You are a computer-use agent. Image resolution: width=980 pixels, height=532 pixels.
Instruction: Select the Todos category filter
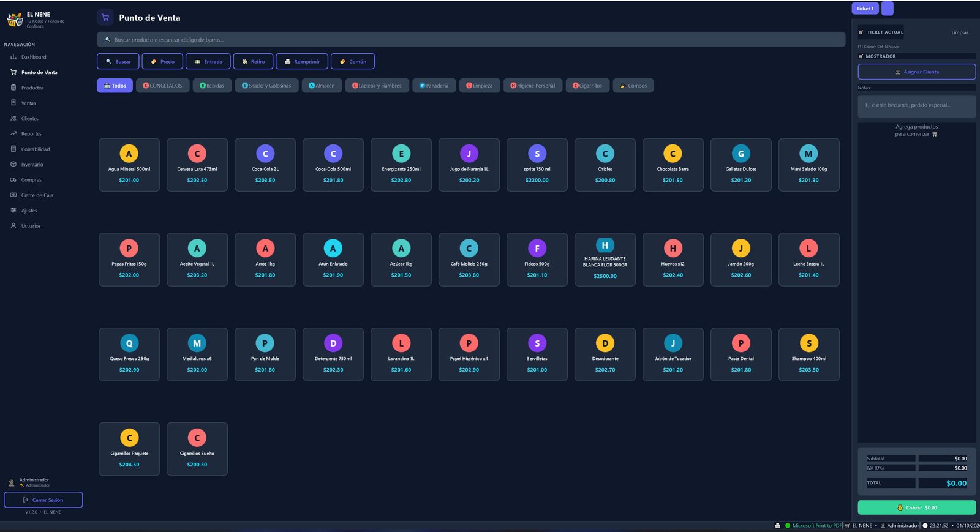pyautogui.click(x=115, y=86)
